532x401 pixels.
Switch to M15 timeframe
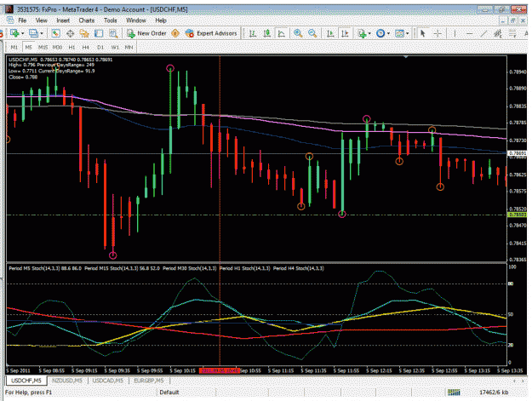click(43, 47)
